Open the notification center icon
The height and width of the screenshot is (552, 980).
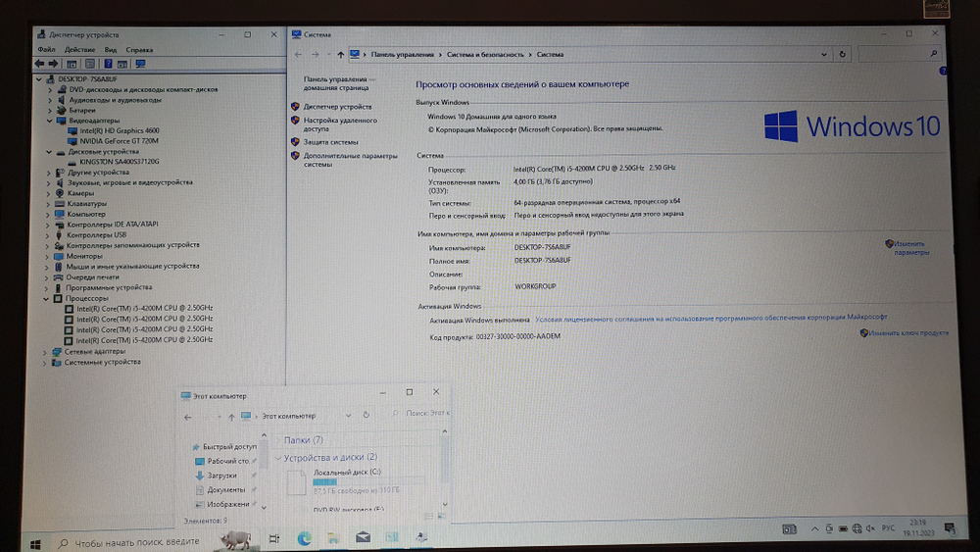[950, 528]
